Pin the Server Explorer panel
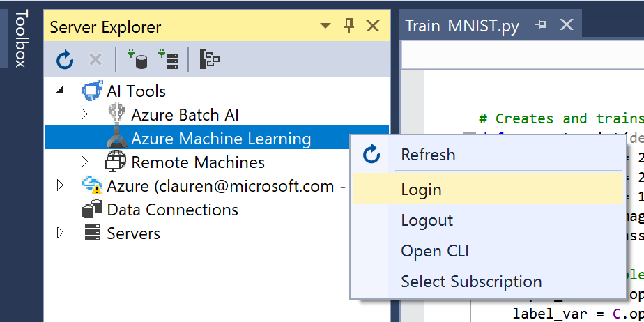The height and width of the screenshot is (322, 644). 349,26
